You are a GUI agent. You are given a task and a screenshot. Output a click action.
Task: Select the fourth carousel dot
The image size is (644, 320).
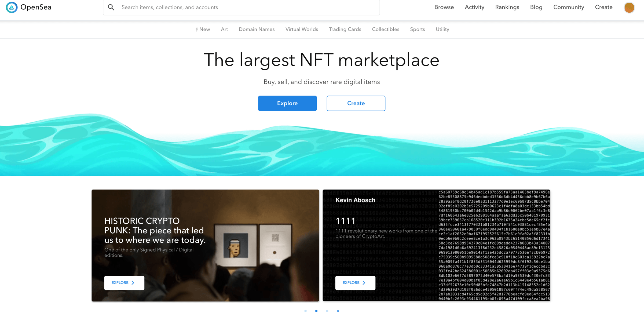[x=338, y=311]
